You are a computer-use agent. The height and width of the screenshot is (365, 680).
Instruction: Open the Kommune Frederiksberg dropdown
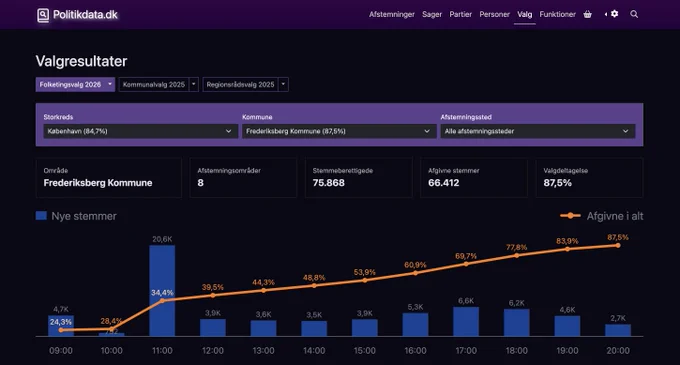click(x=339, y=131)
